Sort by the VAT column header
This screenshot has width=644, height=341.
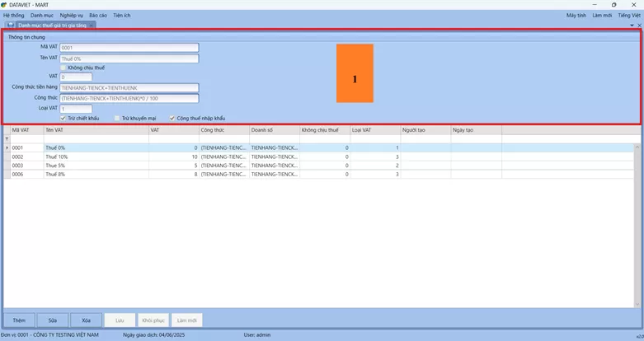click(174, 130)
